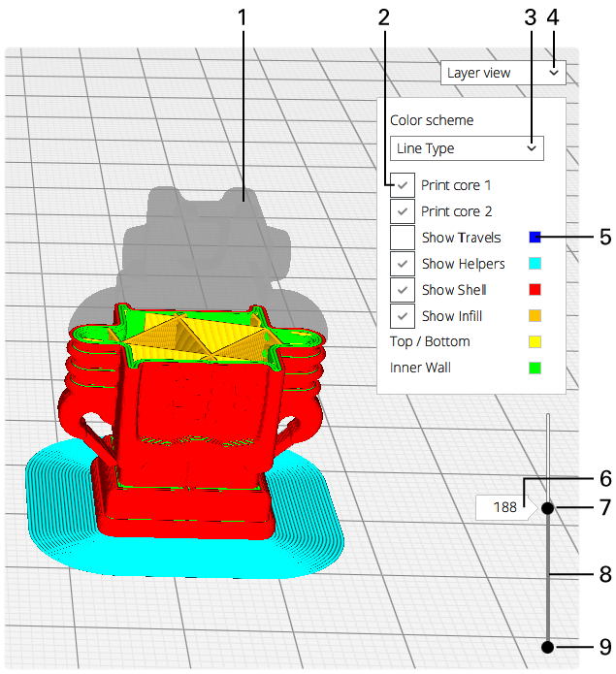The width and height of the screenshot is (616, 674).
Task: Click the Print core 1 label
Action: (x=456, y=185)
